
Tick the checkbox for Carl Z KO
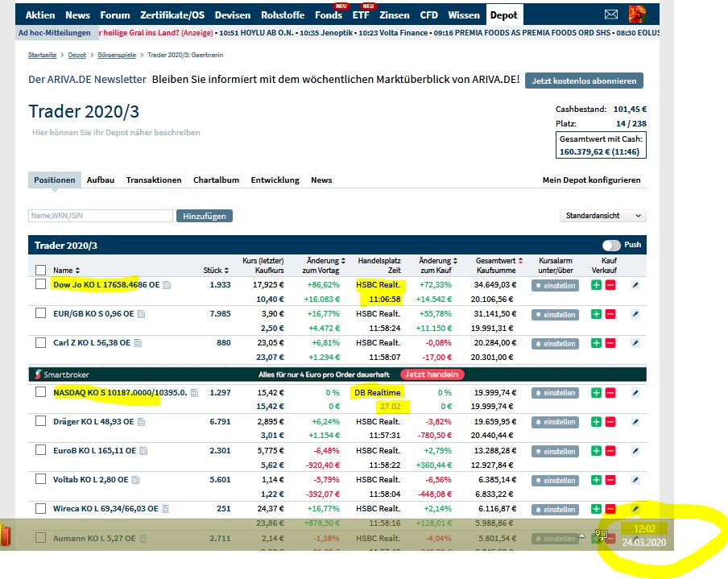pyautogui.click(x=41, y=342)
